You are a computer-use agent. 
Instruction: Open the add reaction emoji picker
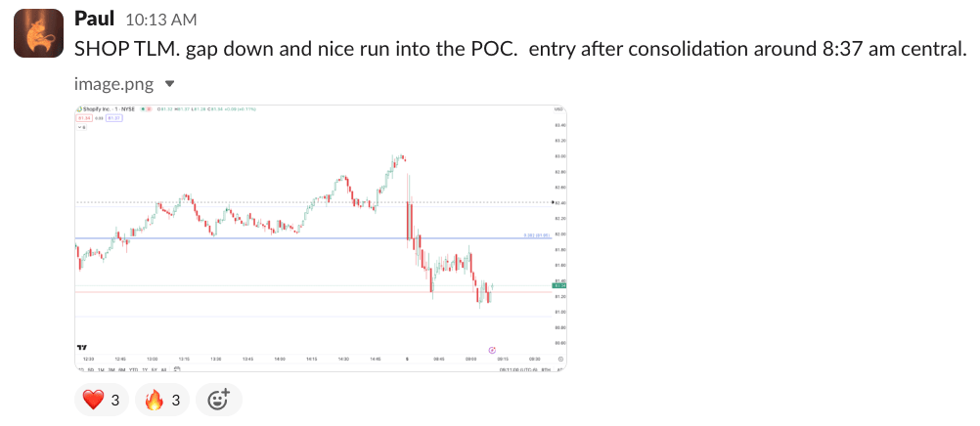coord(218,399)
